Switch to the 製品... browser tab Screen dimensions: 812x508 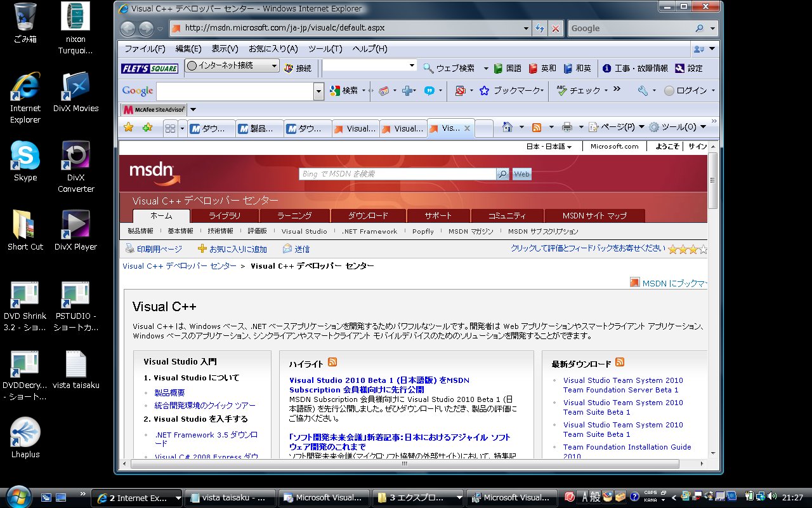pos(260,128)
